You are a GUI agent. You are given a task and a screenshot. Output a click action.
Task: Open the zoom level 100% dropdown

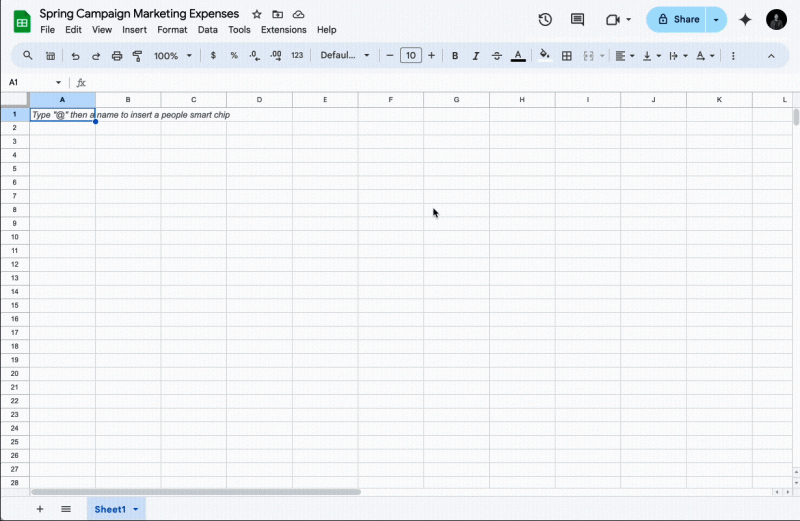tap(173, 56)
